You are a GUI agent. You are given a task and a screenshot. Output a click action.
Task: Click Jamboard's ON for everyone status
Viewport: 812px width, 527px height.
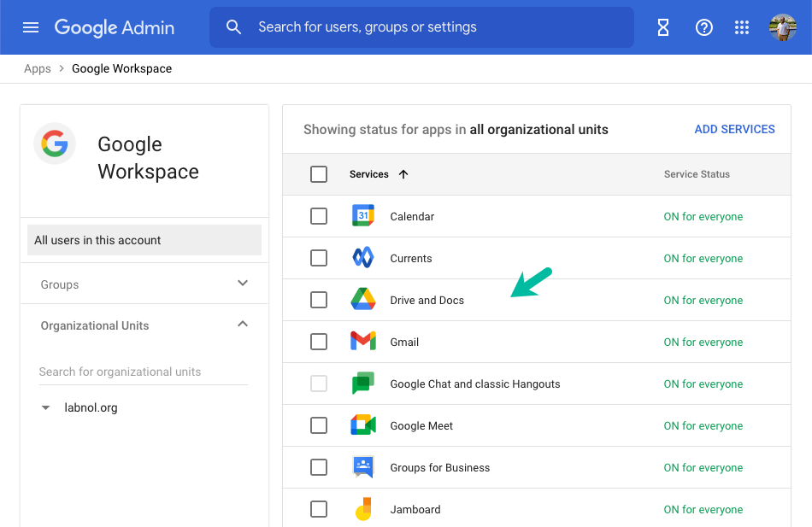pyautogui.click(x=703, y=510)
